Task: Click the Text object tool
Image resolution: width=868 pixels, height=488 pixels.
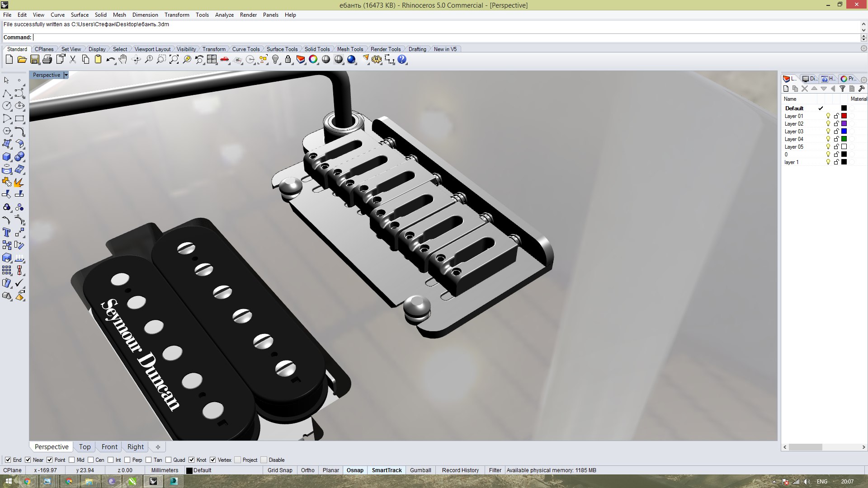Action: pos(7,233)
